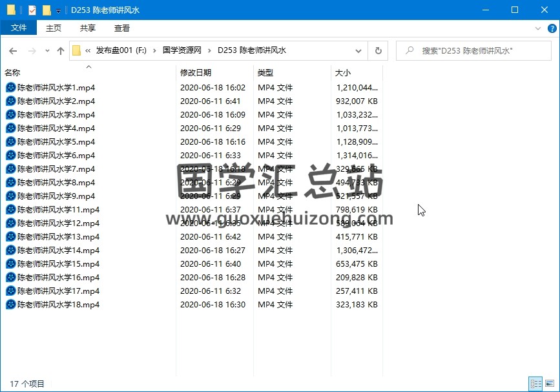Select the 陈老师讲风水学18.mp4 file icon
The width and height of the screenshot is (560, 392).
(11, 305)
